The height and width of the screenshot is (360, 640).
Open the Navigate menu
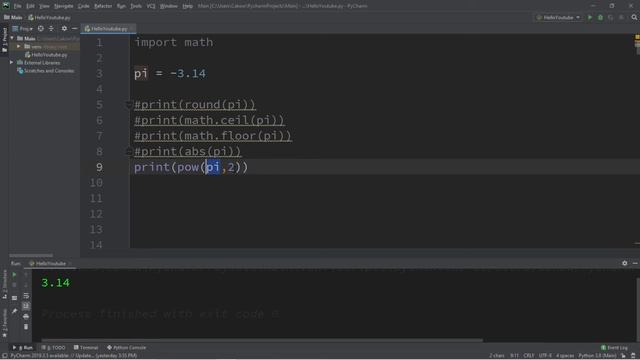click(x=64, y=6)
